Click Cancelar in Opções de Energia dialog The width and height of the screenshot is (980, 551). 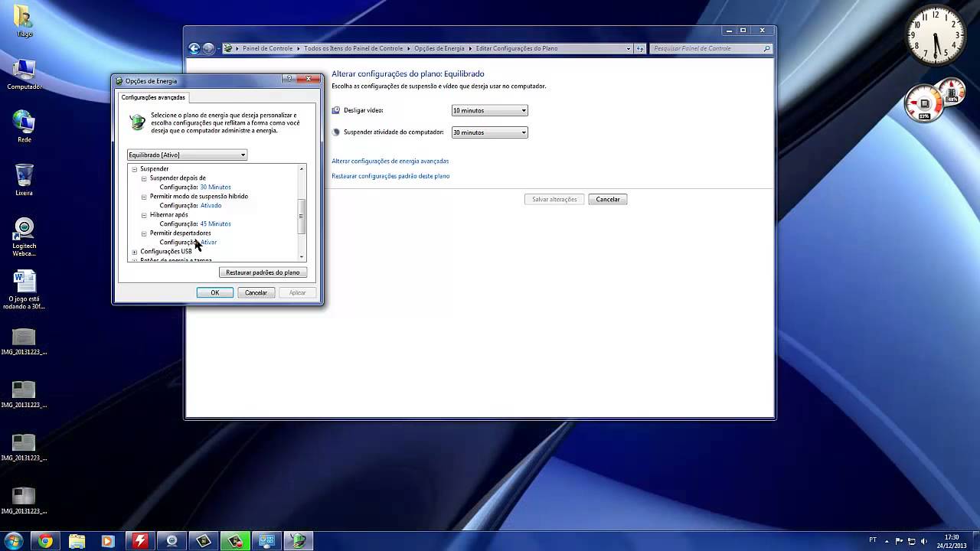256,292
